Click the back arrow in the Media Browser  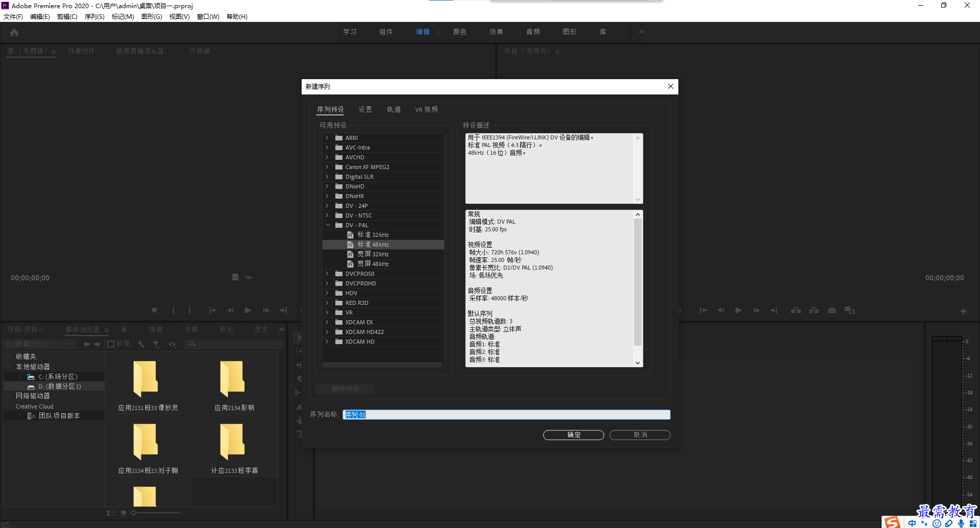click(87, 344)
